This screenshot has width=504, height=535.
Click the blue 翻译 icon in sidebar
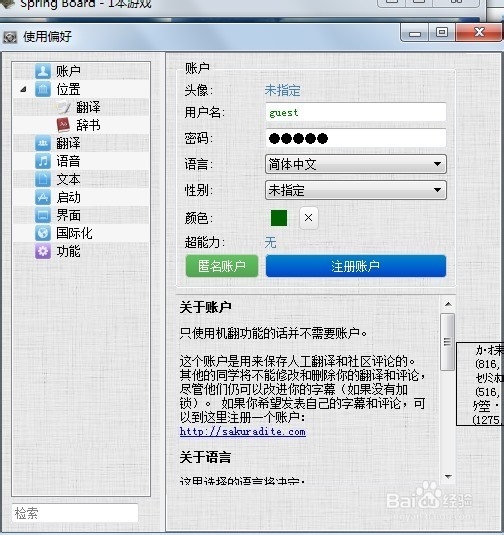[43, 143]
